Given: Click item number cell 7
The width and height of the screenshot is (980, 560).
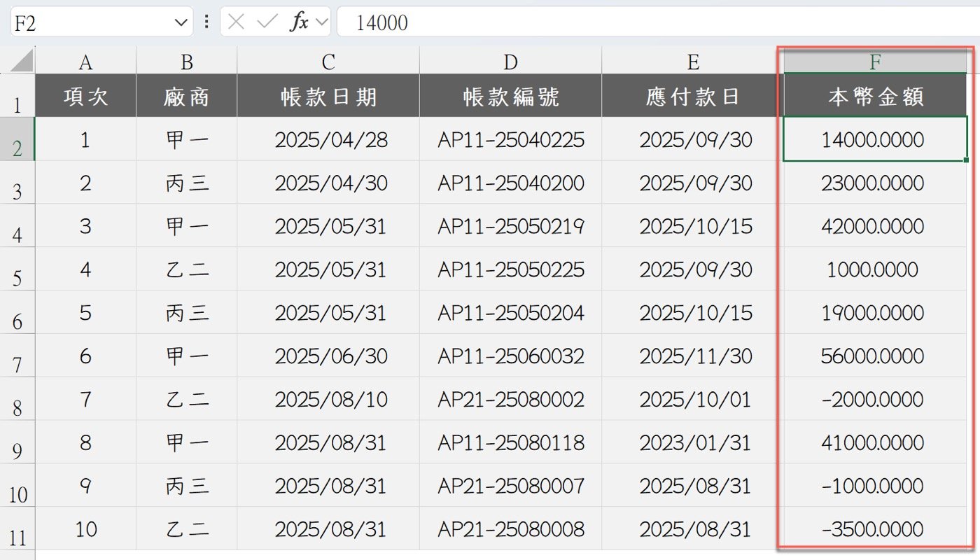Looking at the screenshot, I should click(x=85, y=399).
